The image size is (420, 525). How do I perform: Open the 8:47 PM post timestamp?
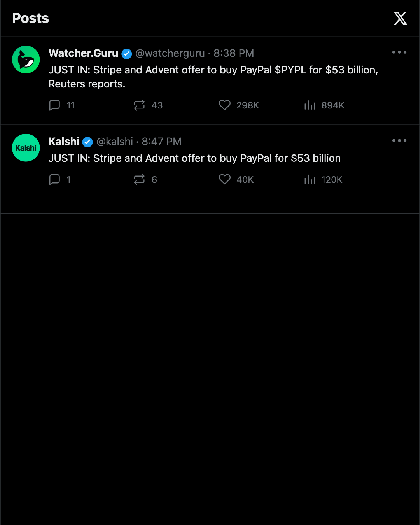point(162,142)
